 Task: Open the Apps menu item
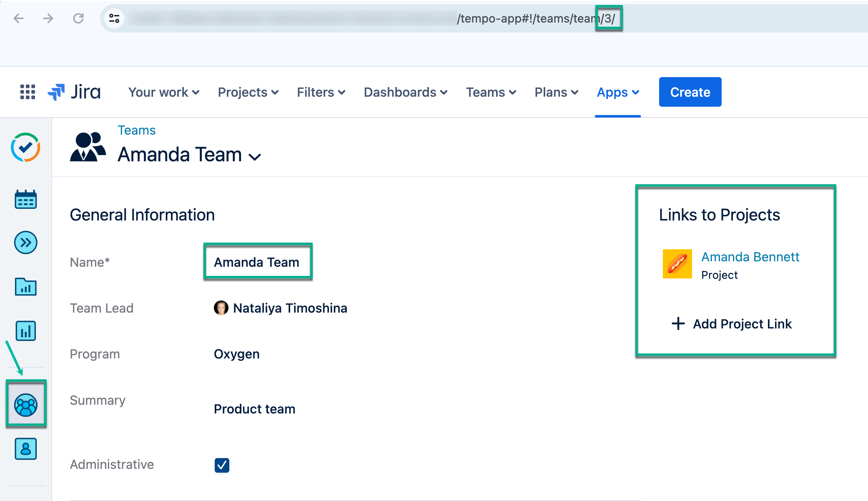[617, 92]
